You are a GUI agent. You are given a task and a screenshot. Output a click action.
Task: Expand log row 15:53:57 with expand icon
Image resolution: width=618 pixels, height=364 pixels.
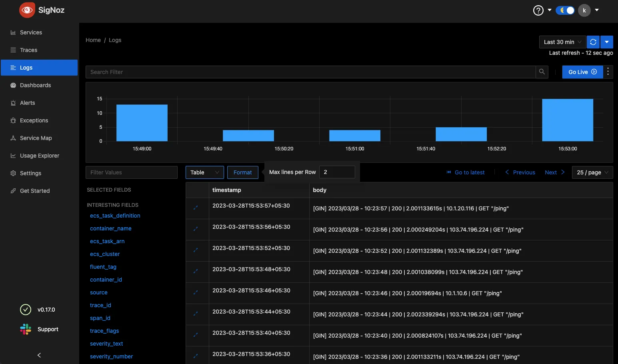point(196,208)
